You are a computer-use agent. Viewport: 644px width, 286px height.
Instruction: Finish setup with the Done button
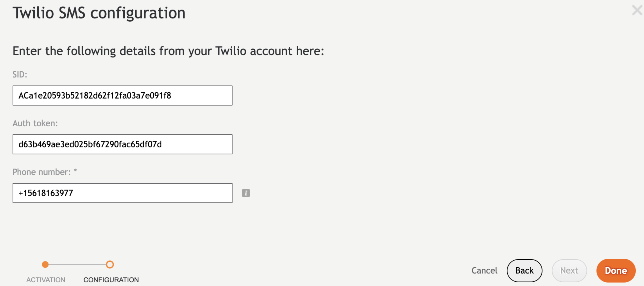tap(616, 270)
